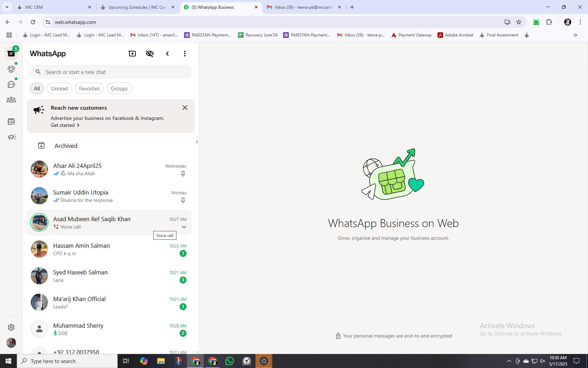The width and height of the screenshot is (588, 368).
Task: Expand the bookmarks overflow chevron
Action: click(575, 35)
